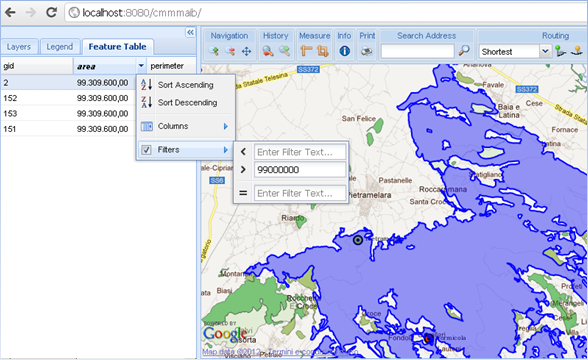The image size is (588, 360).
Task: Click the measure area icon
Action: pos(322,51)
